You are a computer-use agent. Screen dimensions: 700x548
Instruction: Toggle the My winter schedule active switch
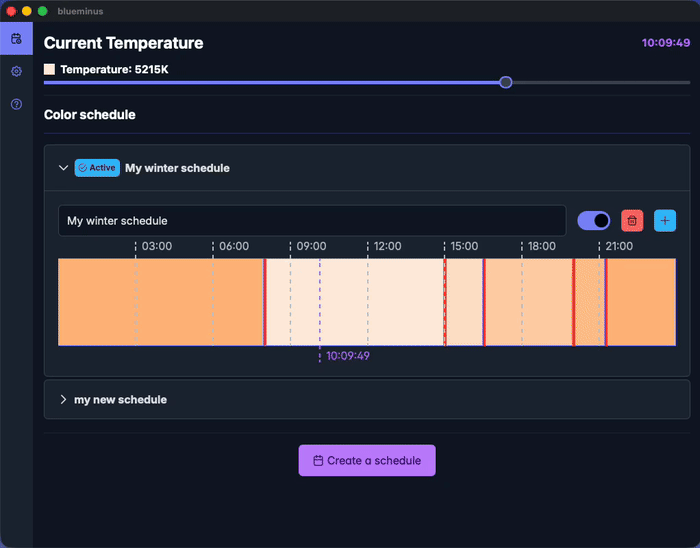(x=594, y=220)
